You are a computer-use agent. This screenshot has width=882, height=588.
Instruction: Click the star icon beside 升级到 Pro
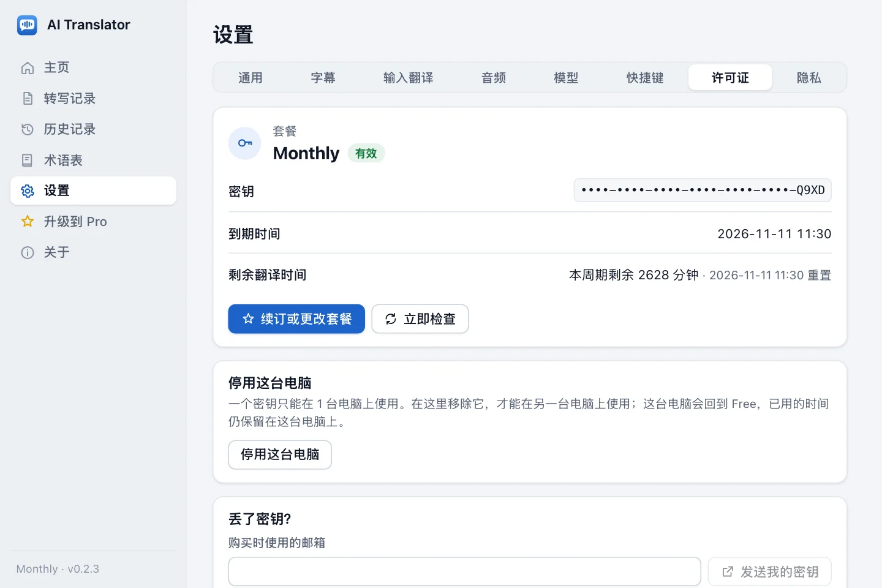pyautogui.click(x=28, y=222)
